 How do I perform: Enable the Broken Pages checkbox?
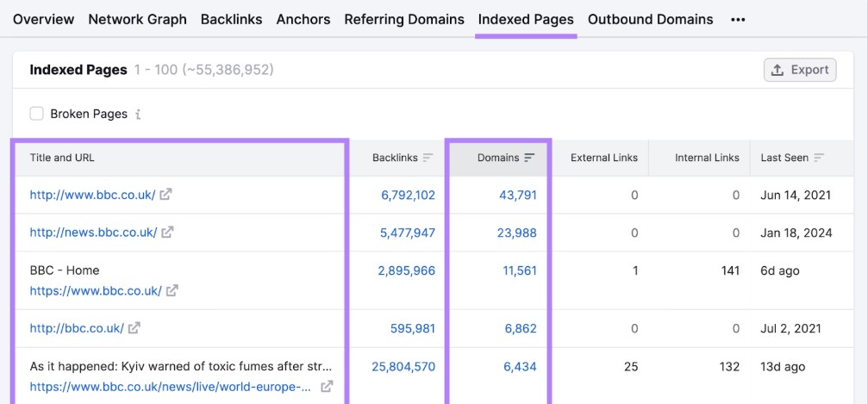[x=36, y=114]
